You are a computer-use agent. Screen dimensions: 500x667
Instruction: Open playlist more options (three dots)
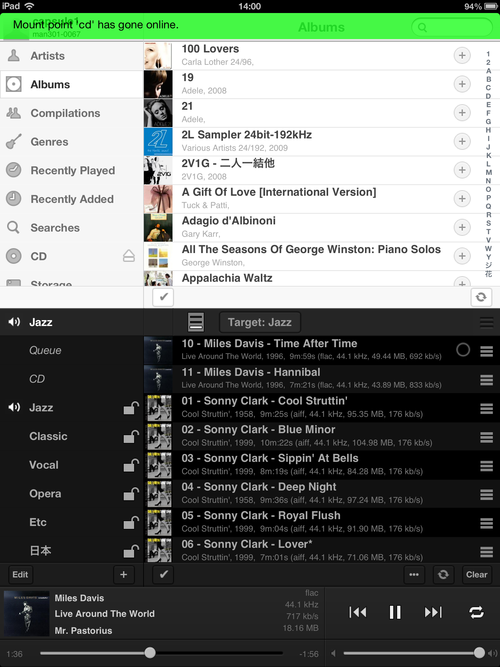click(414, 575)
